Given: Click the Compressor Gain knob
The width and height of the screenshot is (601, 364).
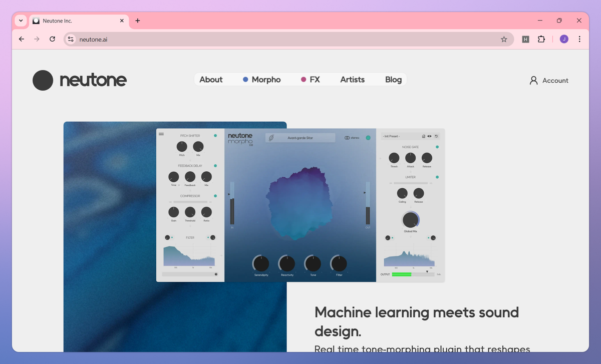Looking at the screenshot, I should (x=173, y=212).
